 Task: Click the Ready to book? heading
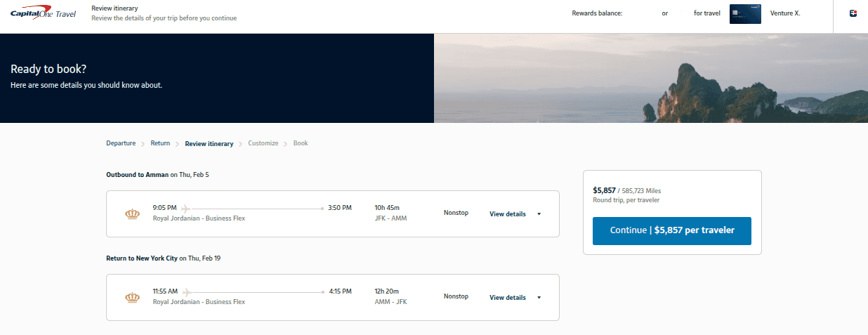(48, 70)
